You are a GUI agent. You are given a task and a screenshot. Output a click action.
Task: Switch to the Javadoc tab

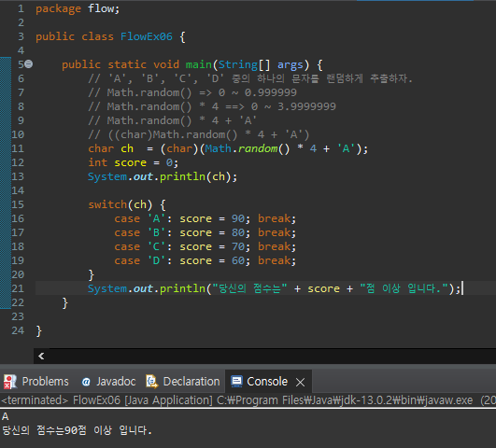click(108, 382)
